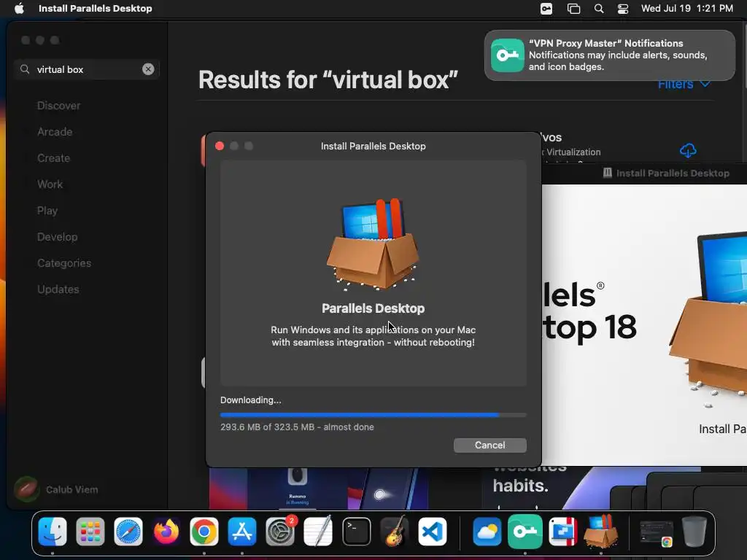Click the Parallels Desktop box icon in installer

tap(373, 244)
